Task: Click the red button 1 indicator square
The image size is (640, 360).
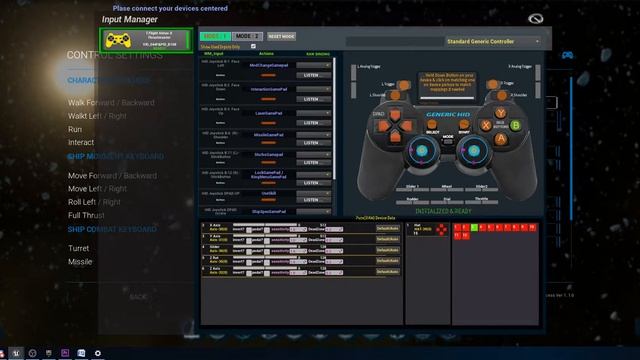Action: [457, 228]
